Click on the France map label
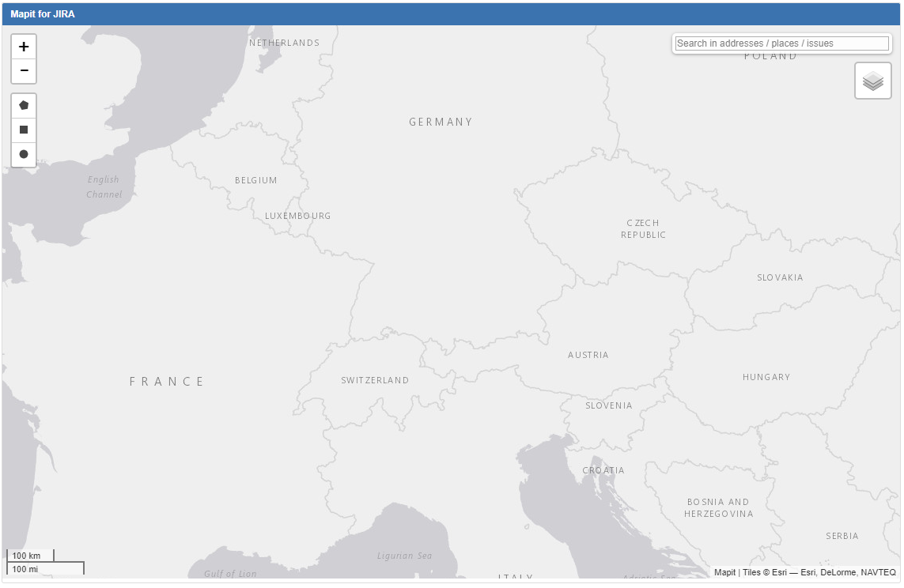904x588 pixels. click(167, 382)
